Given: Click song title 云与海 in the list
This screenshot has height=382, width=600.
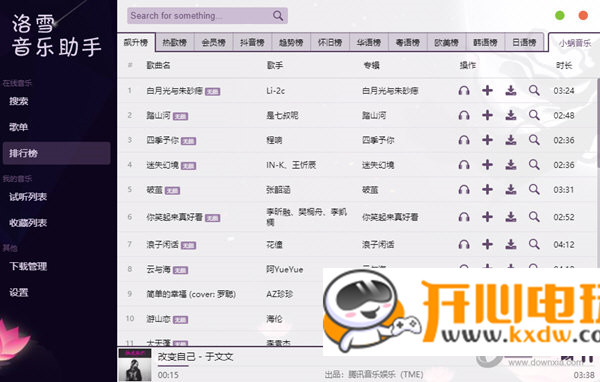Looking at the screenshot, I should [x=158, y=269].
